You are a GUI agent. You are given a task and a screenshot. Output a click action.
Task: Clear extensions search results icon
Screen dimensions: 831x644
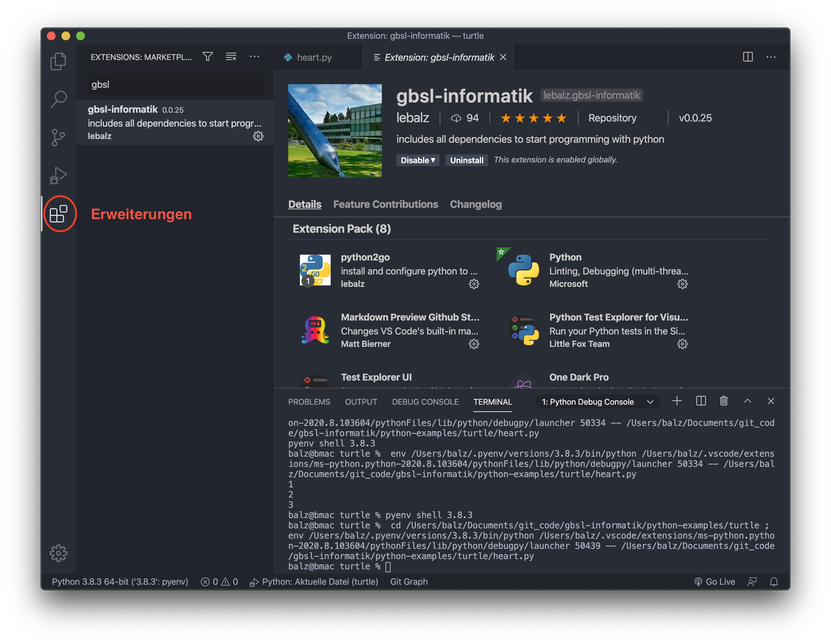click(x=231, y=57)
